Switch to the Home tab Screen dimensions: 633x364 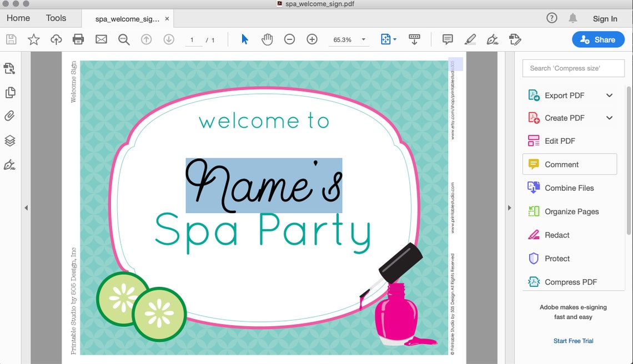point(18,18)
